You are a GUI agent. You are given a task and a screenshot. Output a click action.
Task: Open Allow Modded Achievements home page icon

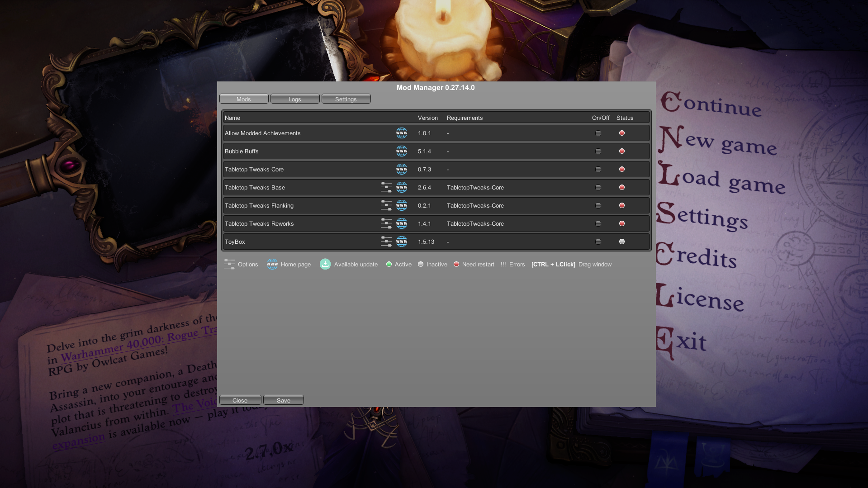pos(402,133)
